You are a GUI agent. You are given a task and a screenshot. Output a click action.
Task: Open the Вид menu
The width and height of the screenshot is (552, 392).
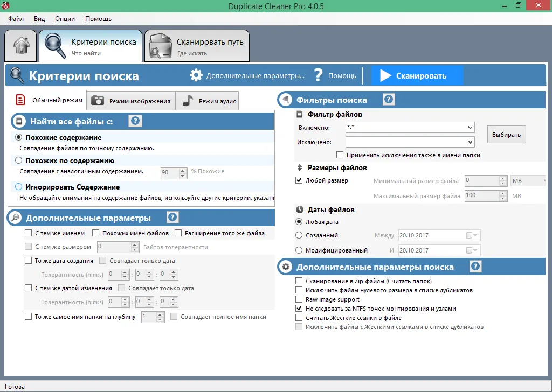[x=39, y=19]
